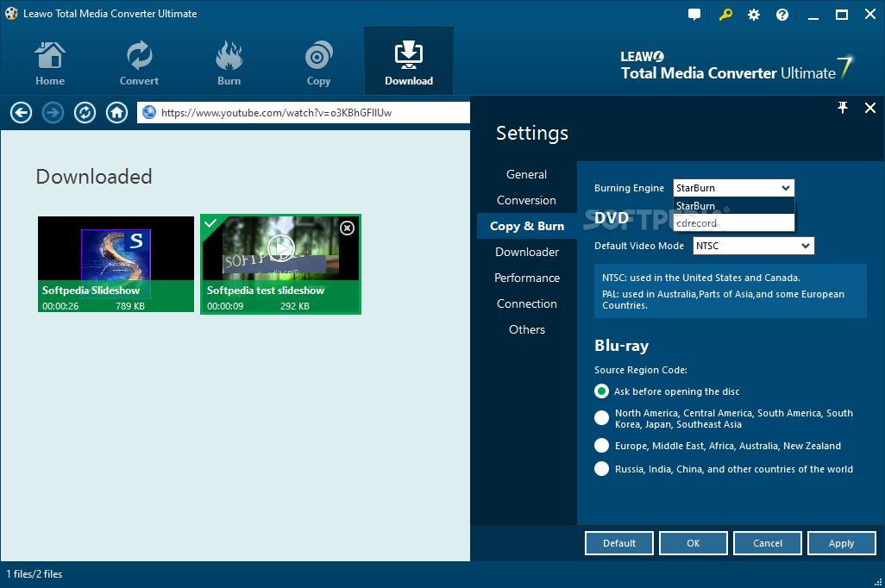Click the Cancel button

768,543
